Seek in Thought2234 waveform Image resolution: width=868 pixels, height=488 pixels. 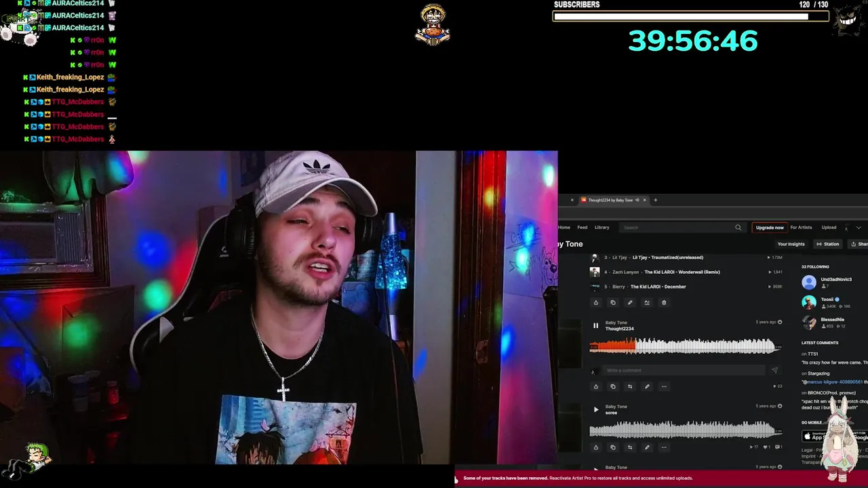[x=685, y=346]
